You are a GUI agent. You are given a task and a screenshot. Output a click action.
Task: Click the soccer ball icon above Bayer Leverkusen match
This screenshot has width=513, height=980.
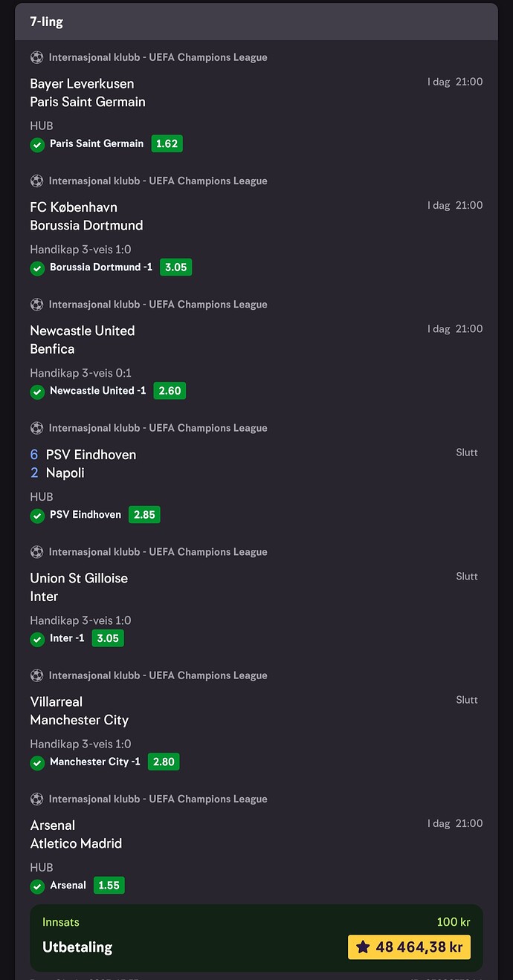click(x=36, y=57)
